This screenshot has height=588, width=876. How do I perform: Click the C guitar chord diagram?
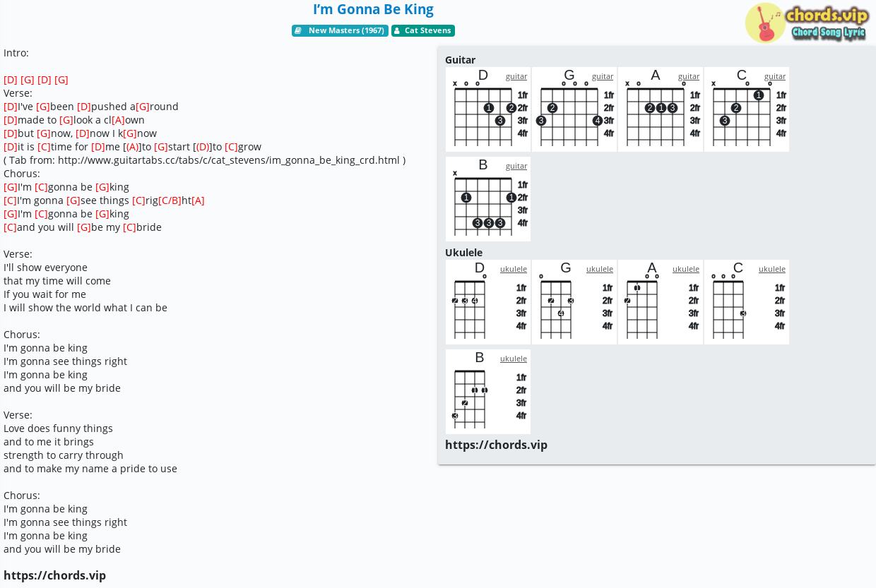coord(747,109)
